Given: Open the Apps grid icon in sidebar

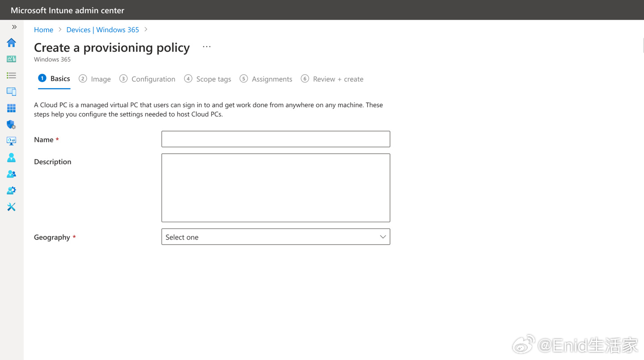Looking at the screenshot, I should coord(11,108).
